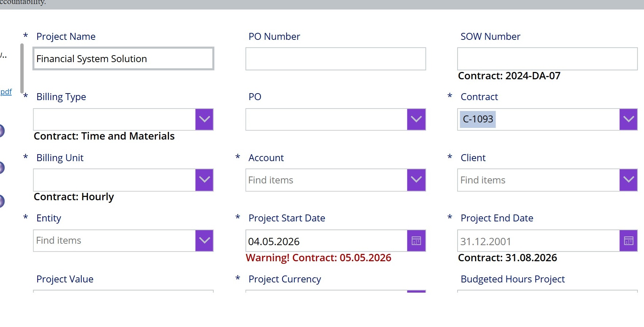Open the Project Start Date calendar picker
The image size is (644, 327).
click(x=416, y=241)
